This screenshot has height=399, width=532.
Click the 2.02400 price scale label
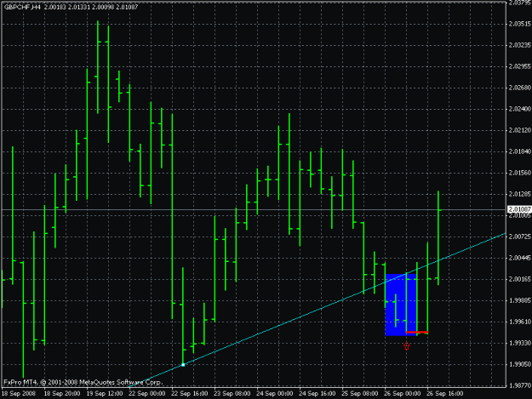pyautogui.click(x=520, y=109)
